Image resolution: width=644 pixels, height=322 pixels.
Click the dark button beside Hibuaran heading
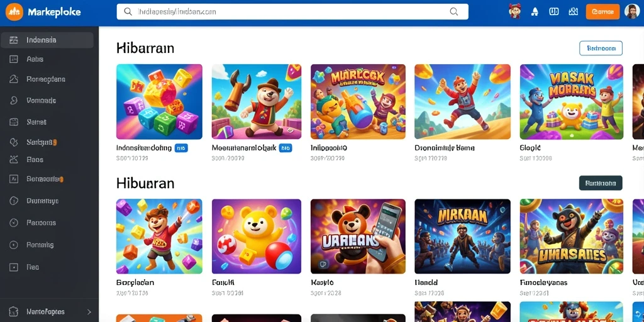(601, 183)
